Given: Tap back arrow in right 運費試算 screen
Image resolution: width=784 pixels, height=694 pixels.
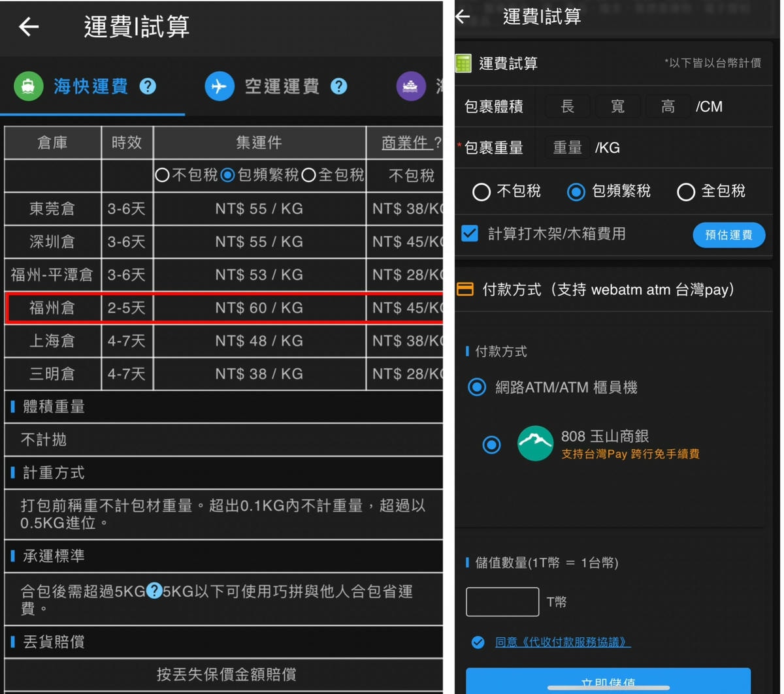Looking at the screenshot, I should [x=463, y=16].
